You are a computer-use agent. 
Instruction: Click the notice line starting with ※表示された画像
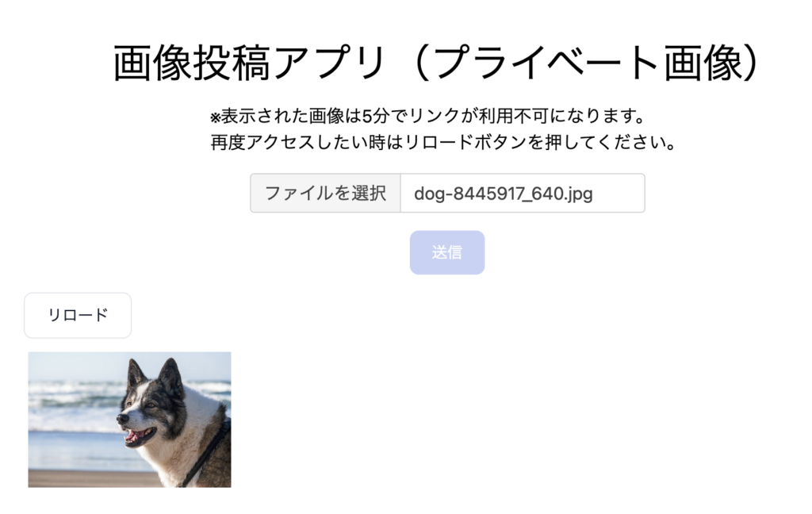427,116
